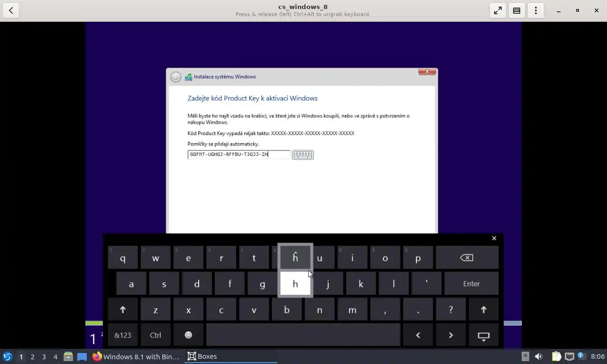The height and width of the screenshot is (364, 607).
Task: Tap the t key
Action: tap(254, 258)
